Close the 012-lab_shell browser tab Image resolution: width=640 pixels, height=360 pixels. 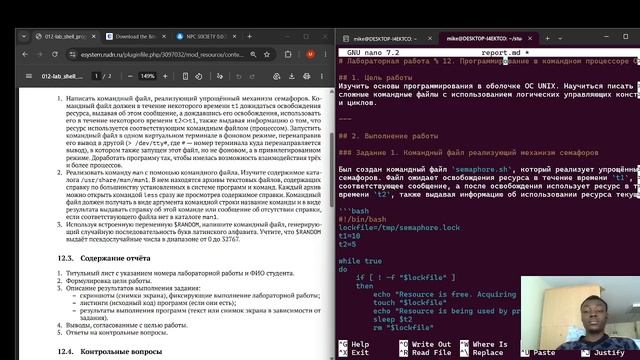point(93,37)
